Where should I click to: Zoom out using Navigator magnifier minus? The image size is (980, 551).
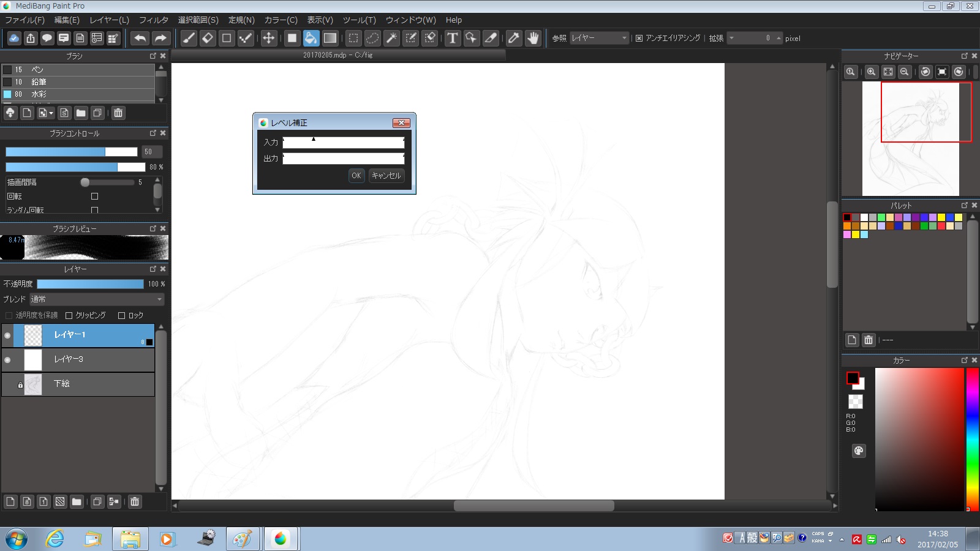(x=904, y=72)
